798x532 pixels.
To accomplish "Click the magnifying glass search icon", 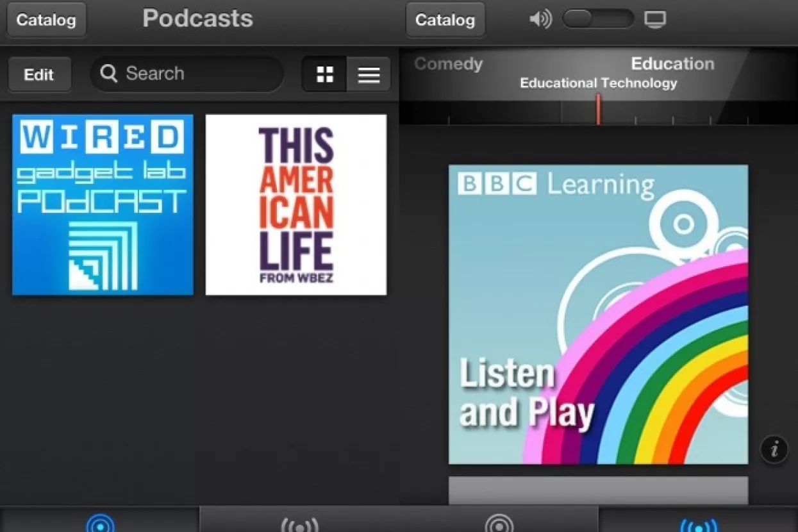I will coord(109,74).
